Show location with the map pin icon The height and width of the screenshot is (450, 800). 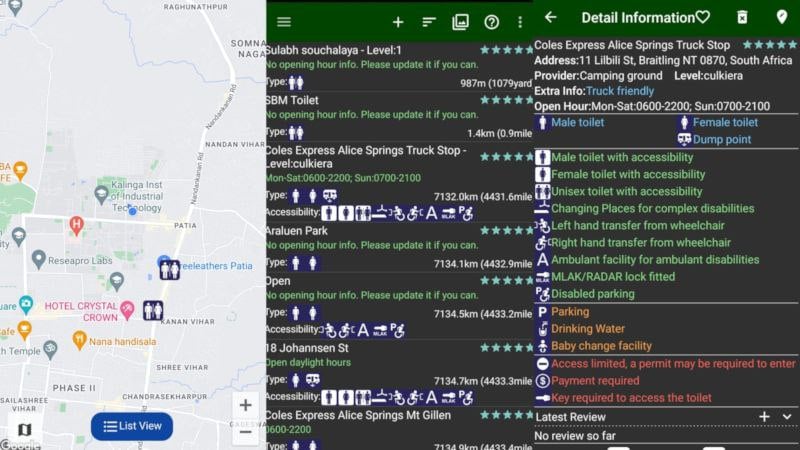click(781, 17)
